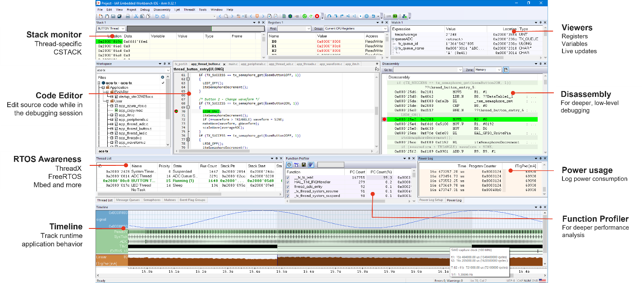644x283 pixels.
Task: Click the Function Profiler power enable icon
Action: point(289,165)
